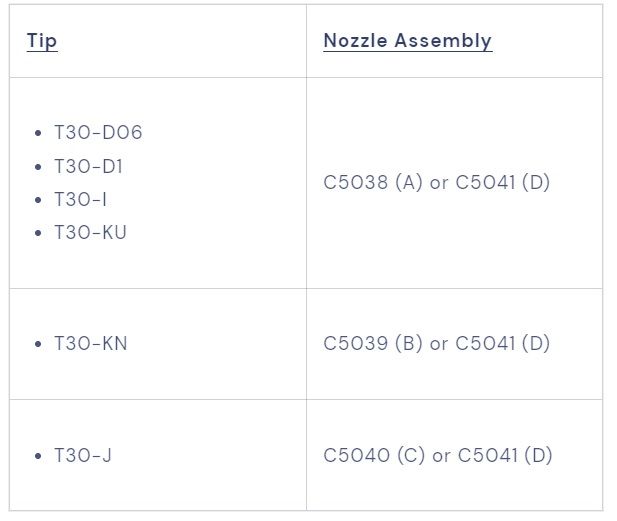The height and width of the screenshot is (521, 617).
Task: Click the bullet before T30-D1
Action: click(x=38, y=166)
